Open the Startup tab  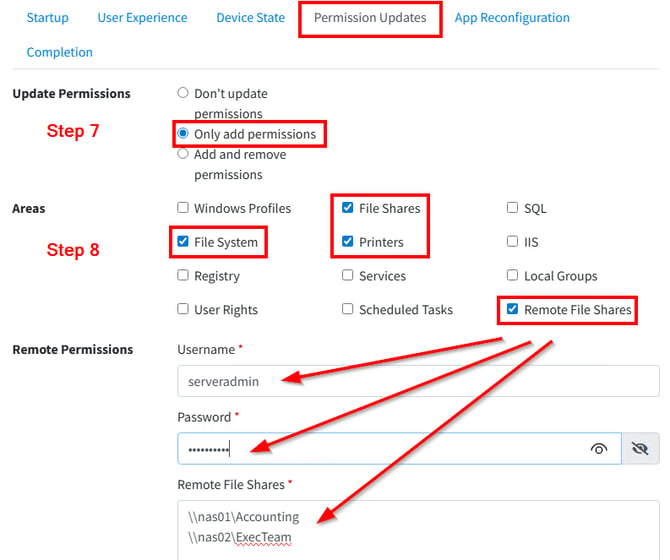[x=47, y=18]
